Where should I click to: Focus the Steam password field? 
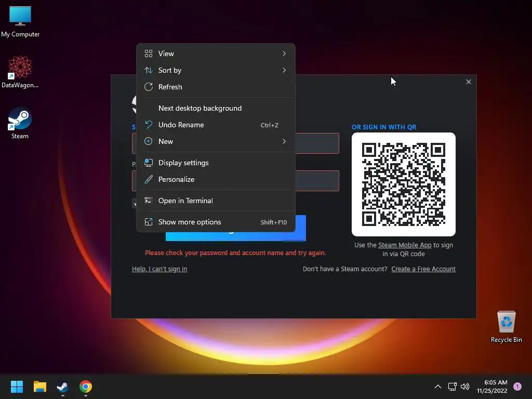pyautogui.click(x=317, y=180)
